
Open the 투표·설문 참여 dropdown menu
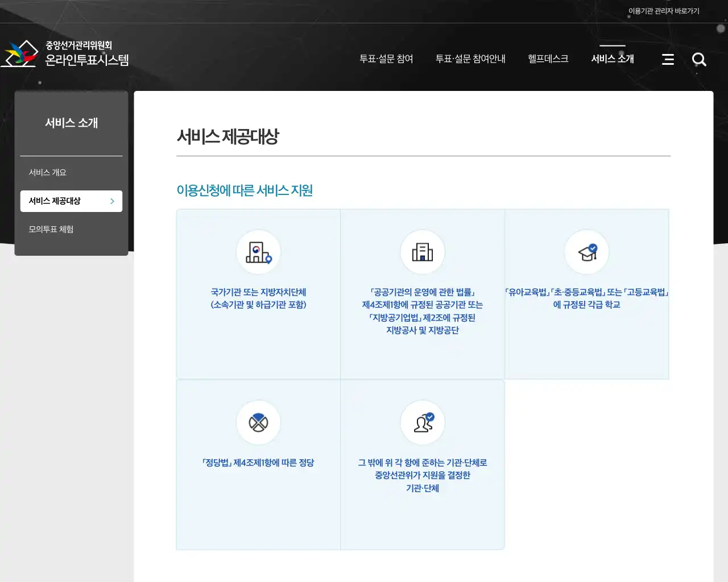(x=388, y=59)
